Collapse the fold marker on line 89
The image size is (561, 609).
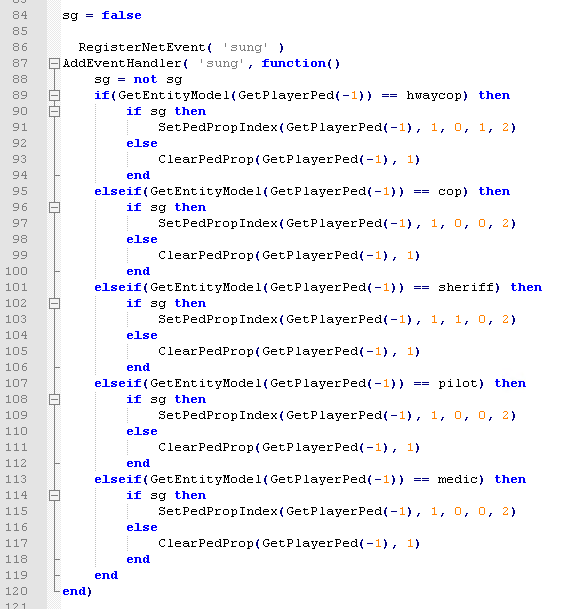(x=54, y=95)
